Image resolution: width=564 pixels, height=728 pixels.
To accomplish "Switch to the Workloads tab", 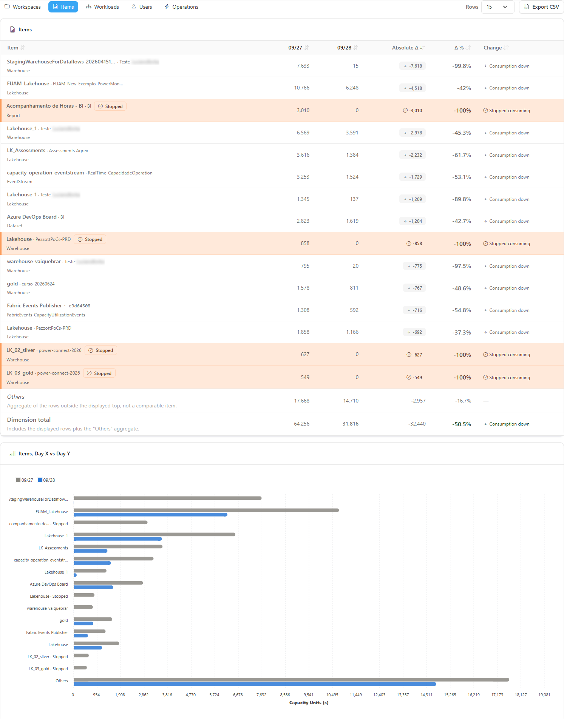I will pyautogui.click(x=102, y=7).
